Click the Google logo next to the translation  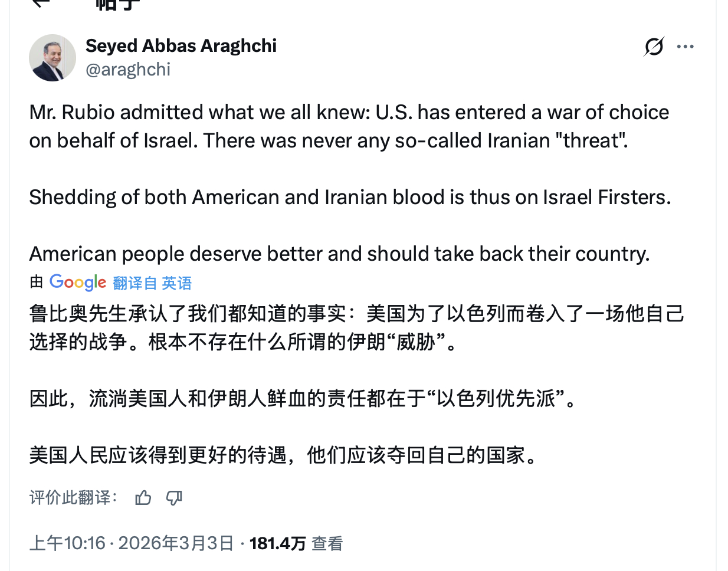click(77, 282)
